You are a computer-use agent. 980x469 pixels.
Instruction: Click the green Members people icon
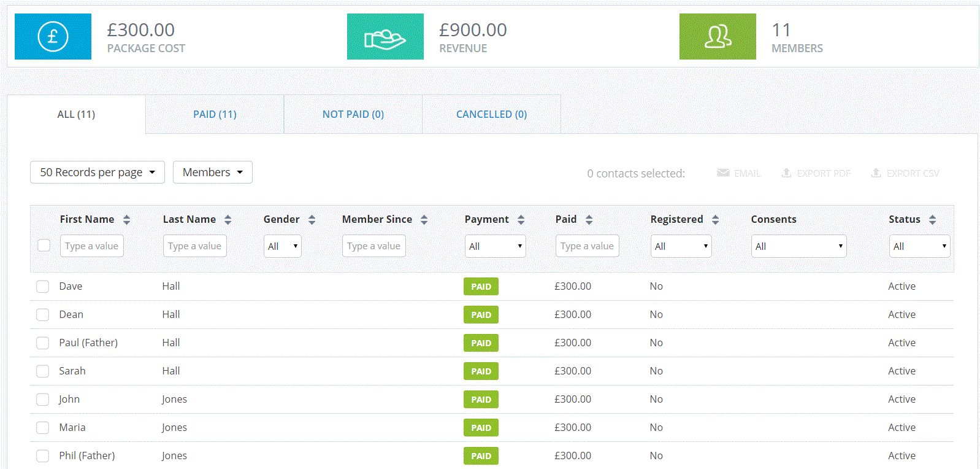click(718, 37)
